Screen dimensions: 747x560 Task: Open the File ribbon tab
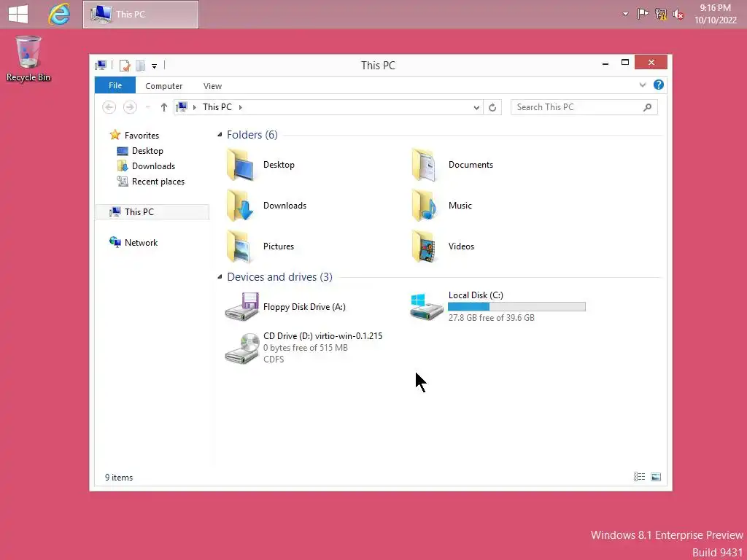115,85
